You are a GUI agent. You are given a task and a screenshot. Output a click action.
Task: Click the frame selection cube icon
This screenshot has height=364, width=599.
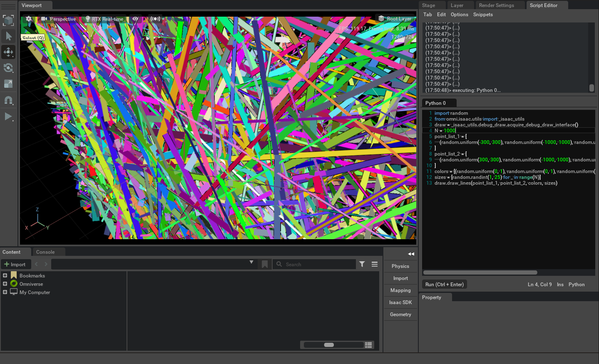8,20
